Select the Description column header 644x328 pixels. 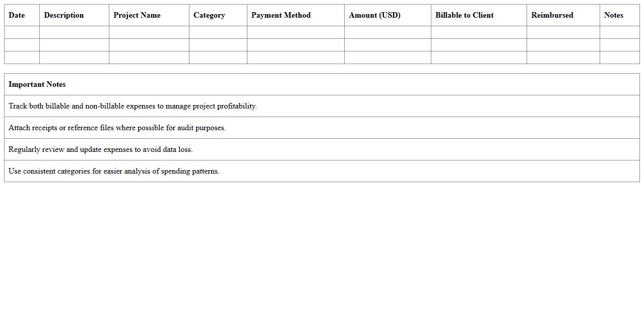[x=64, y=15]
